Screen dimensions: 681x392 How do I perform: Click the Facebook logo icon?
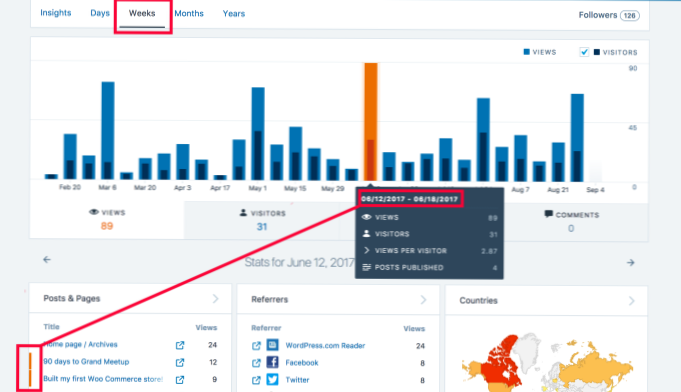[272, 362]
